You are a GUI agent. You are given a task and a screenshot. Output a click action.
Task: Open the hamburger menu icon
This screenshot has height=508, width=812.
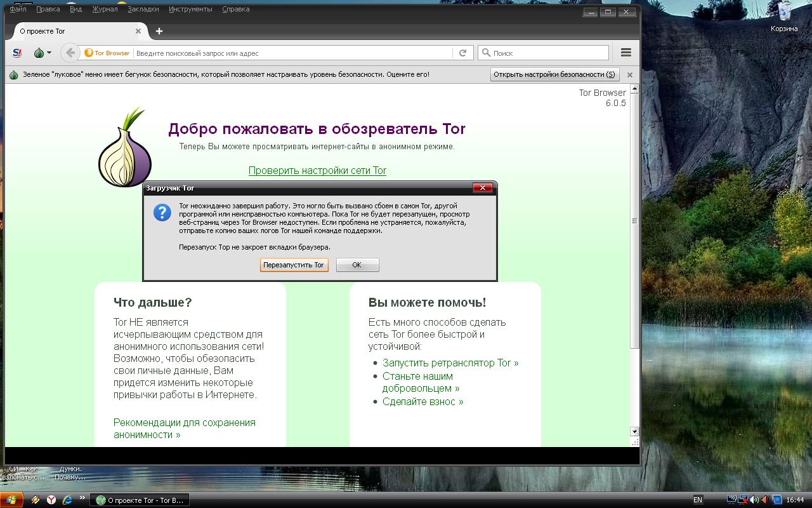click(x=626, y=53)
